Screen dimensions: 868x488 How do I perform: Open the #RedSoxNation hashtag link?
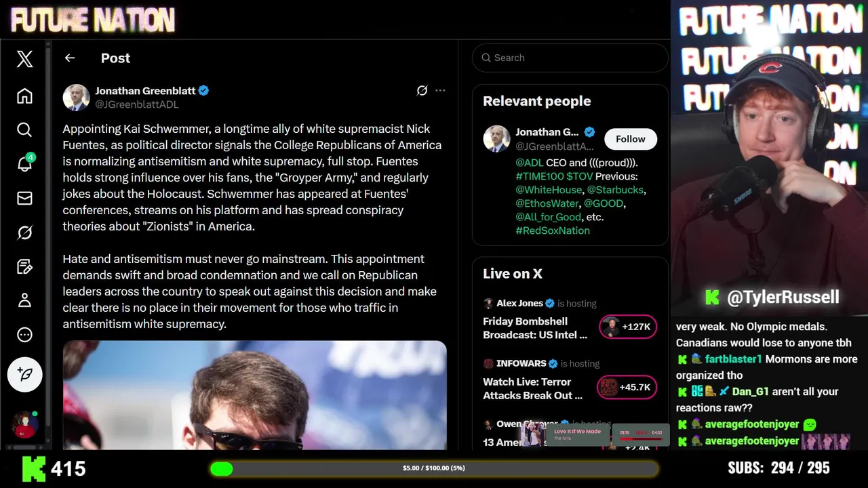point(553,230)
